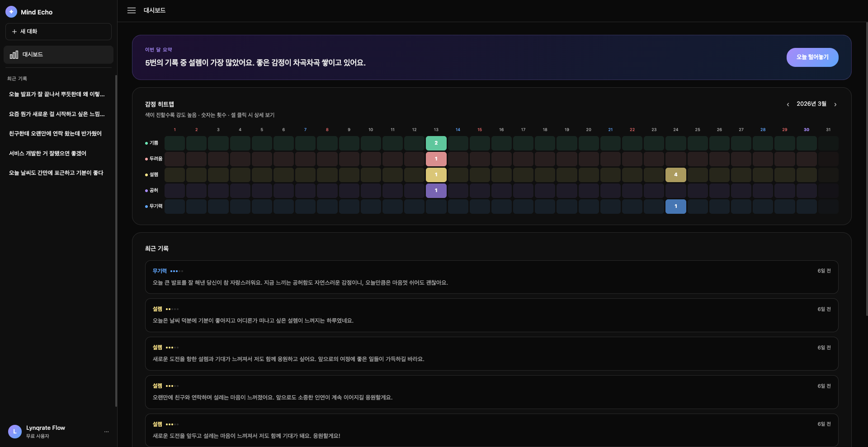This screenshot has width=868, height=447.
Task: Open the 친구한테 오랜만에 연락 왔는데 반가웠어 conversation
Action: coord(55,133)
